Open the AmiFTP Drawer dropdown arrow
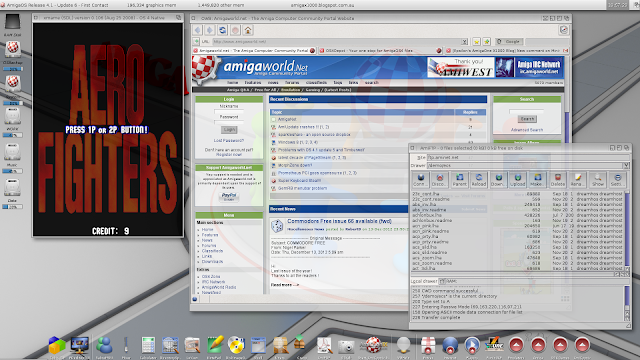Image resolution: width=640 pixels, height=360 pixels. (x=626, y=165)
